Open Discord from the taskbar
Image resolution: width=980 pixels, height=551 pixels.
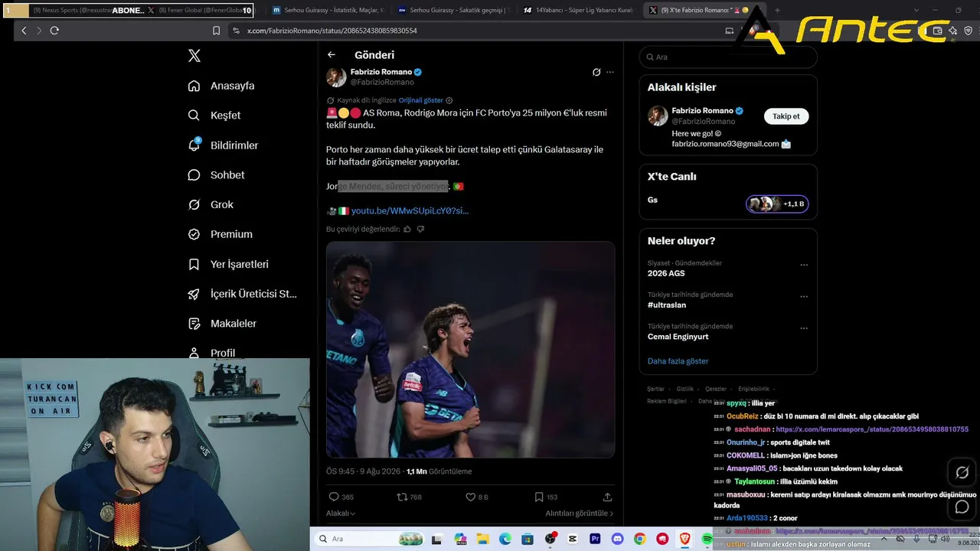tap(617, 539)
